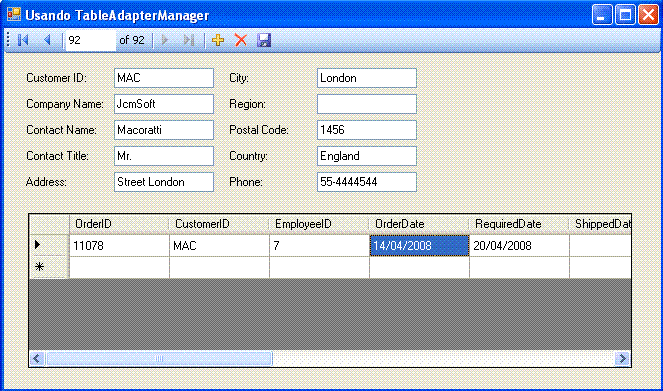Minimize the Usando TableAdapterManager window
Image resolution: width=663 pixels, height=391 pixels.
602,15
